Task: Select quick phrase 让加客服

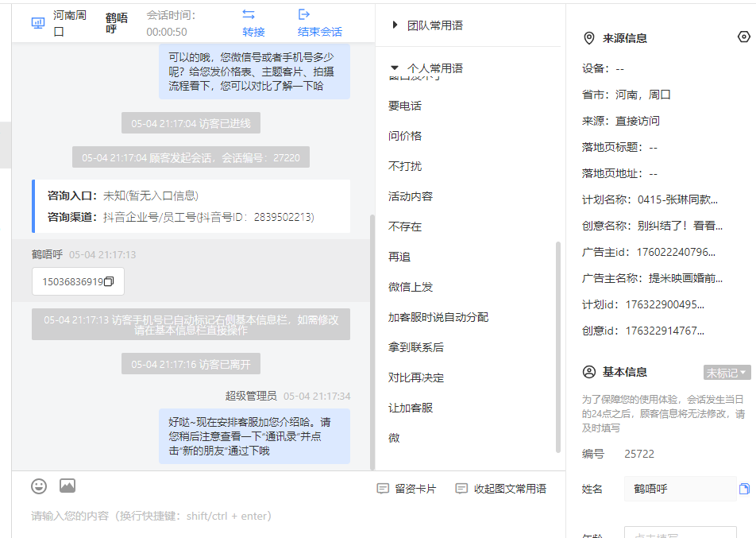Action: (x=411, y=408)
